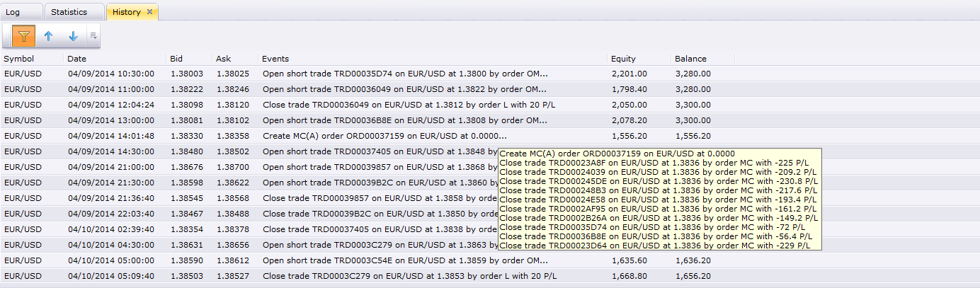The height and width of the screenshot is (288, 980).
Task: Select the row dated 04/09/2014 22:03:40
Action: (490, 214)
